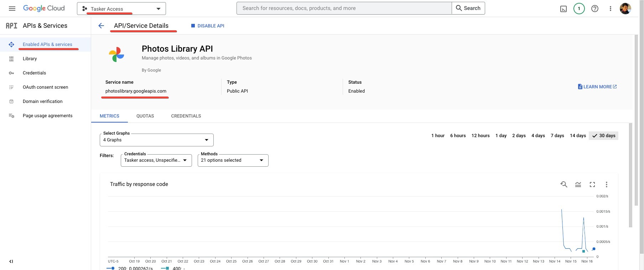644x270 pixels.
Task: Expand the Select Graphs dropdown
Action: coord(157,140)
